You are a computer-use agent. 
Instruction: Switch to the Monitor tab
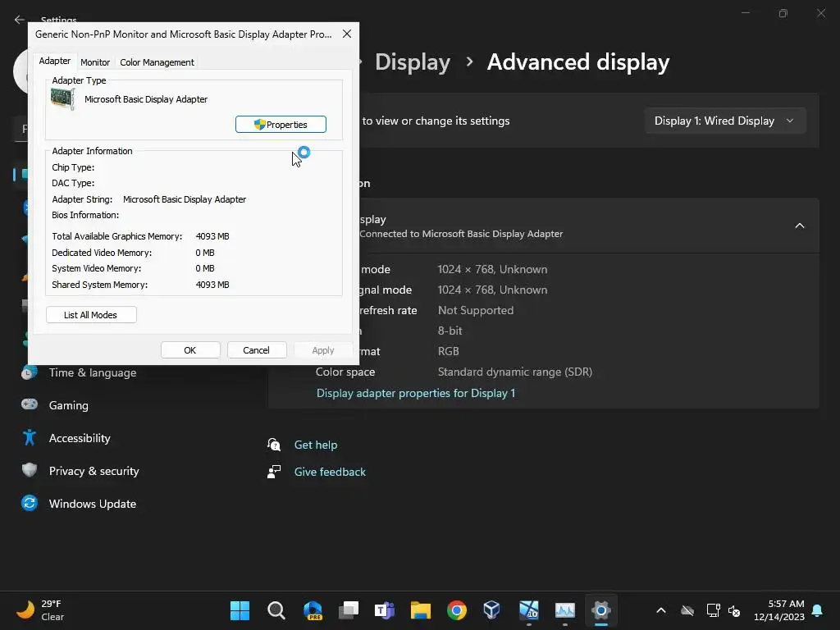pyautogui.click(x=95, y=62)
